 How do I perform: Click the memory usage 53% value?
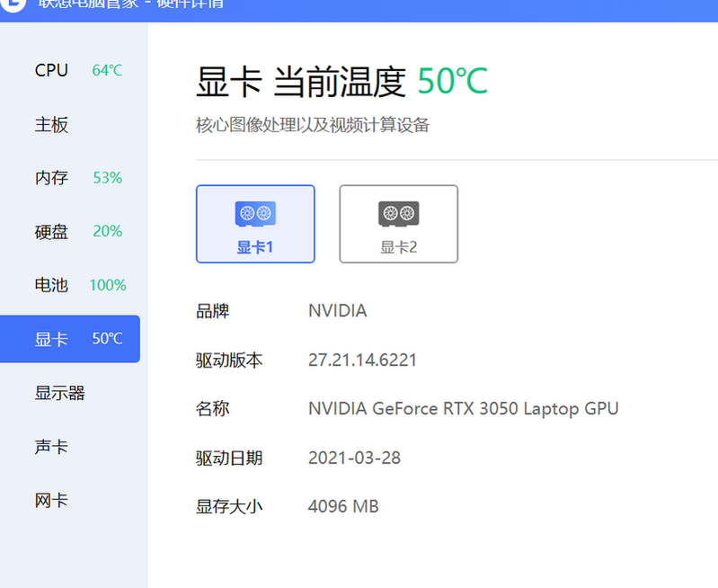108,178
